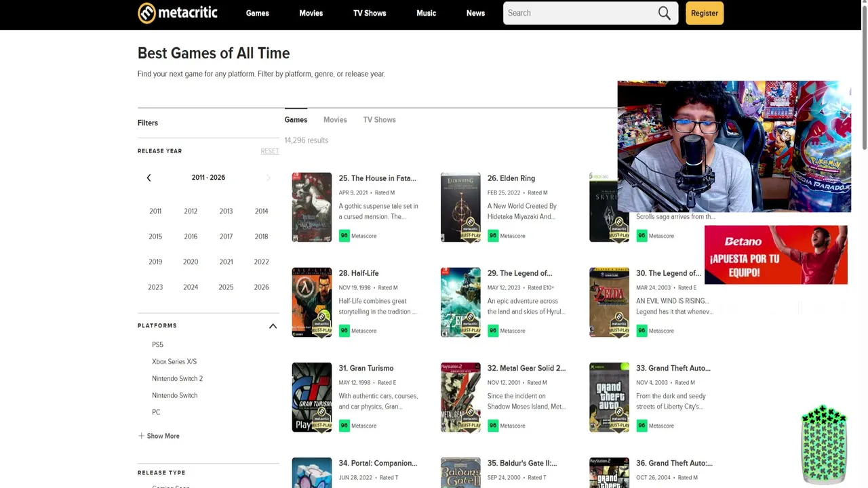Expand Show More platforms
This screenshot has height=488, width=868.
[159, 436]
